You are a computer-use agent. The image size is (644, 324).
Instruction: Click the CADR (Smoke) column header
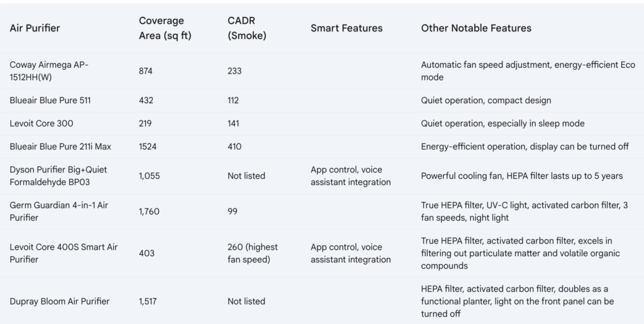247,28
